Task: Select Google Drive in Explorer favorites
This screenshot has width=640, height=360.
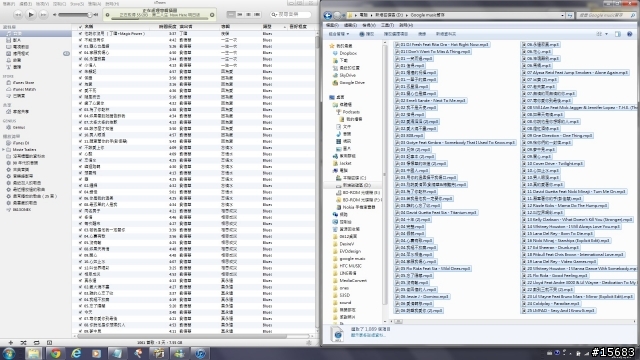Action: 352,83
